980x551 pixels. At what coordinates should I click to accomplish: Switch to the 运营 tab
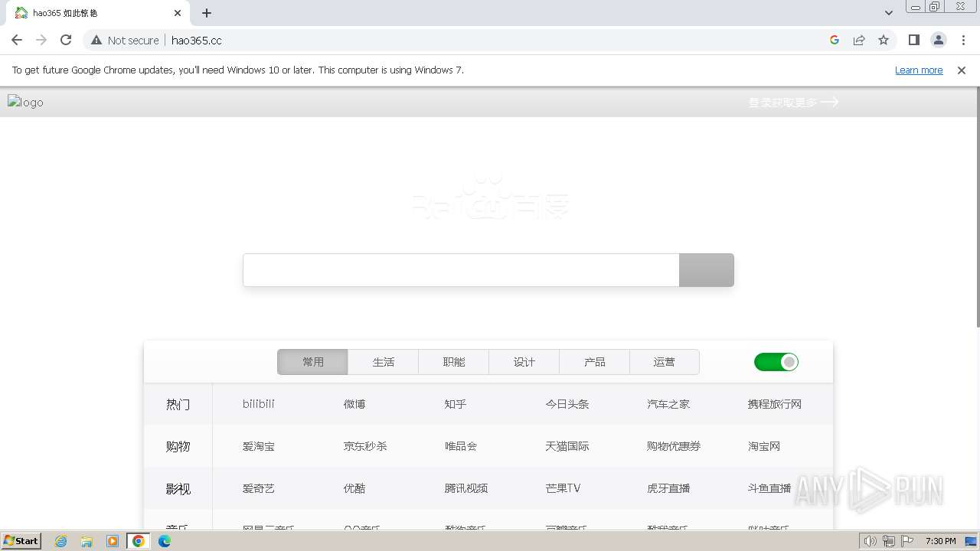click(665, 362)
